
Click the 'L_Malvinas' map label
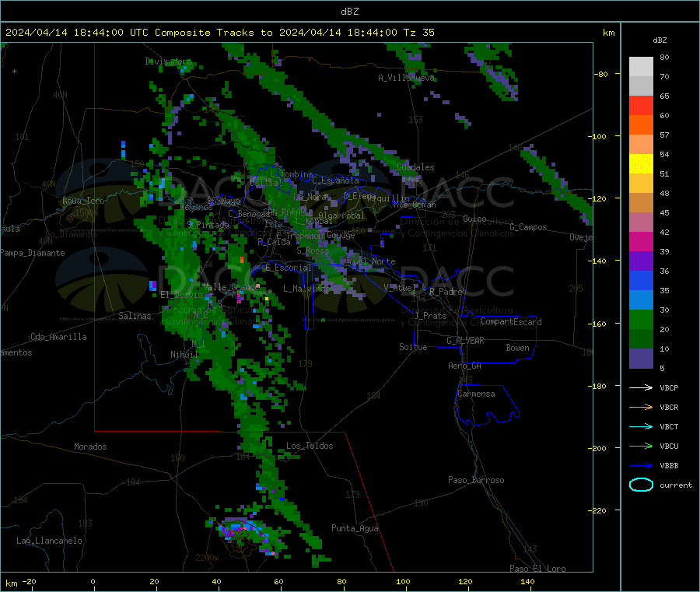tap(306, 289)
